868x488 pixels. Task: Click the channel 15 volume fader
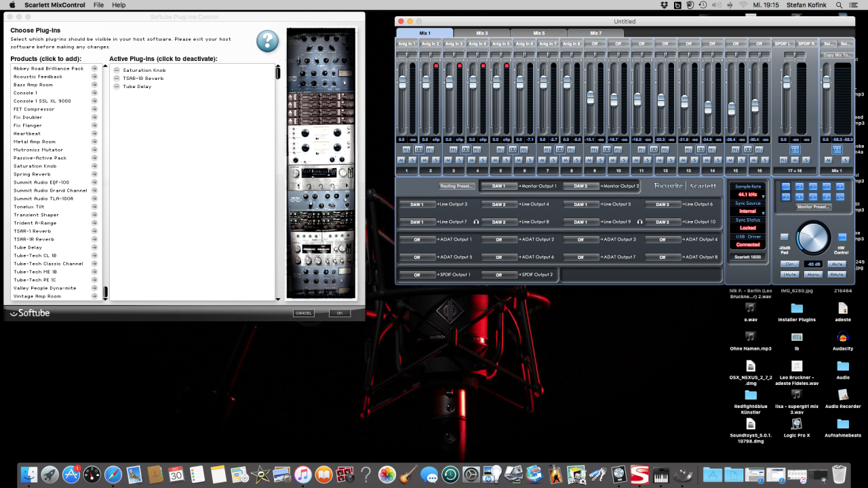click(732, 108)
